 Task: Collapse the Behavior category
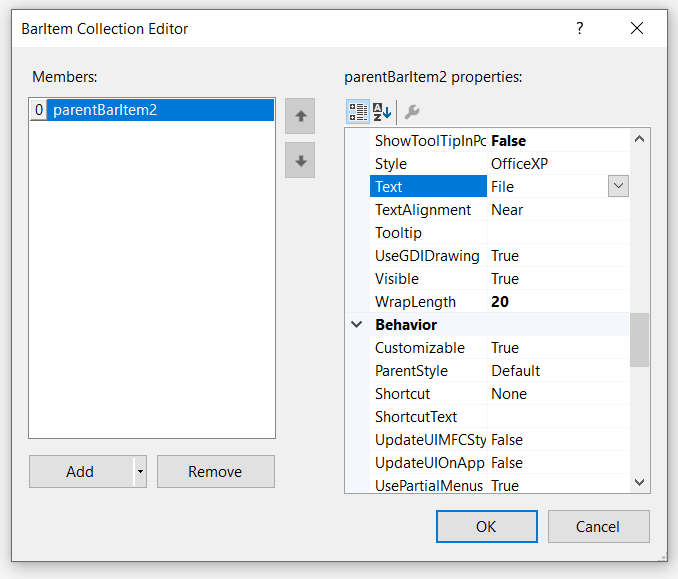pos(357,325)
